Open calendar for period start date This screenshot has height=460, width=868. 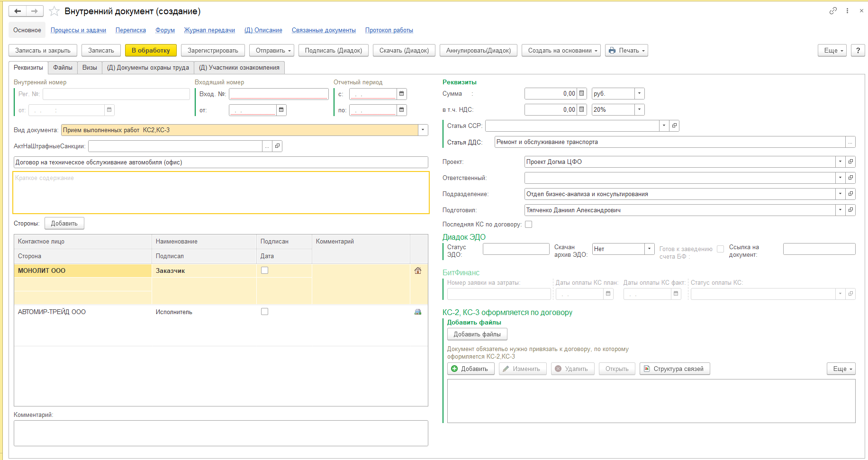click(x=401, y=94)
